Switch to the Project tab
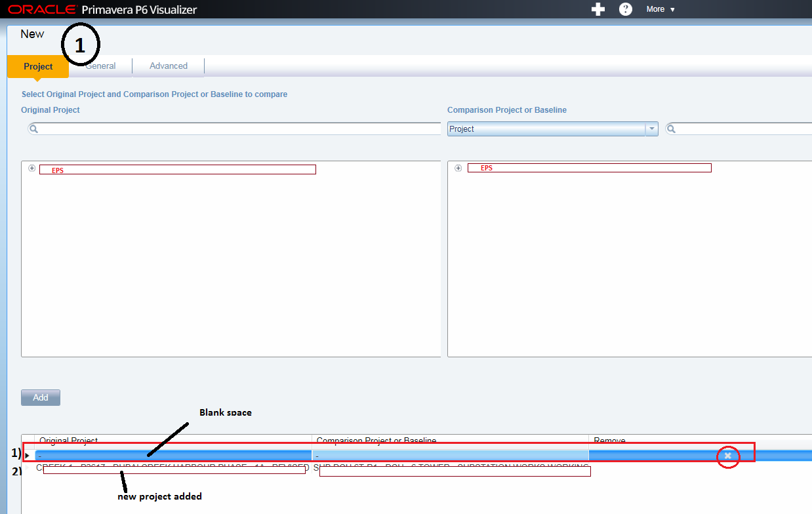 click(38, 66)
